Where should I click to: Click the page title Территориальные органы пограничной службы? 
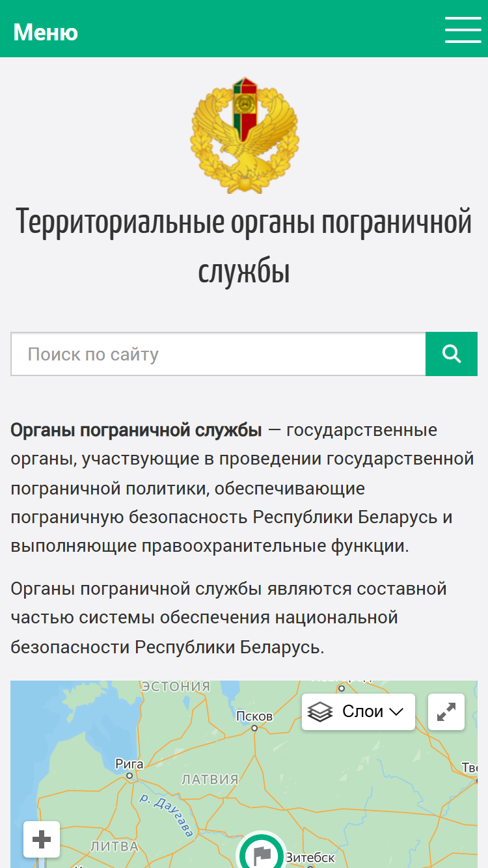pos(244,247)
